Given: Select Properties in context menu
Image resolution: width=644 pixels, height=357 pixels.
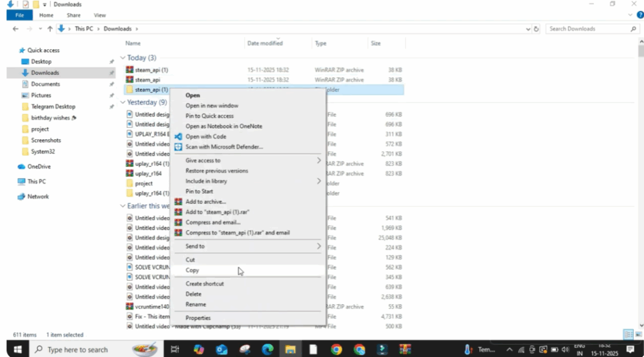Looking at the screenshot, I should coord(198,318).
